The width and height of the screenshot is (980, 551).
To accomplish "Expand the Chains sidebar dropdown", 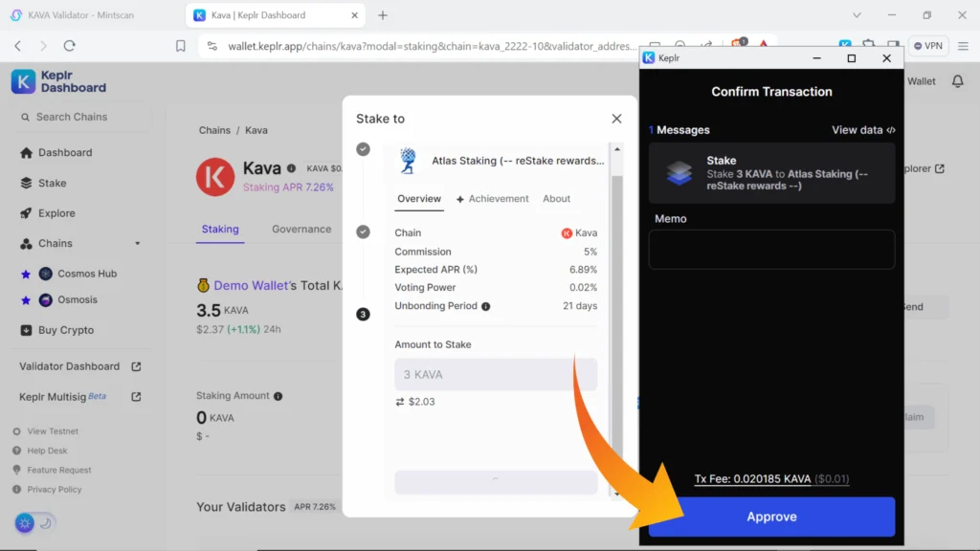I will point(137,244).
